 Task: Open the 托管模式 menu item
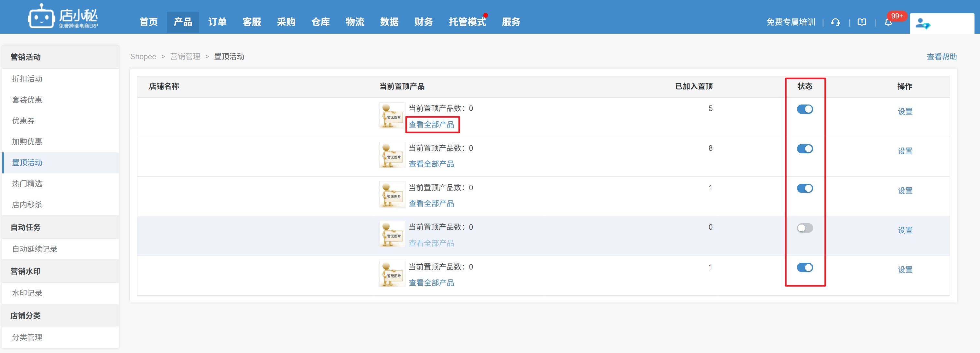click(467, 22)
